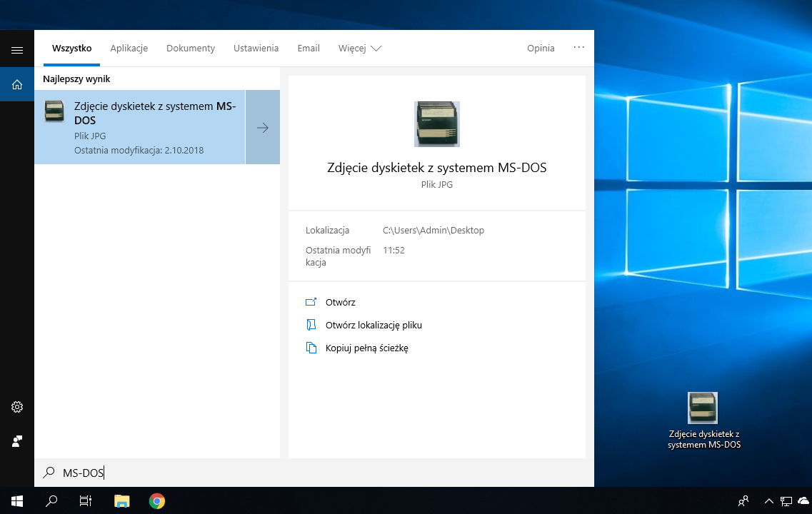This screenshot has width=812, height=514.
Task: Click Otwórz lokalizację pliku
Action: coord(373,326)
